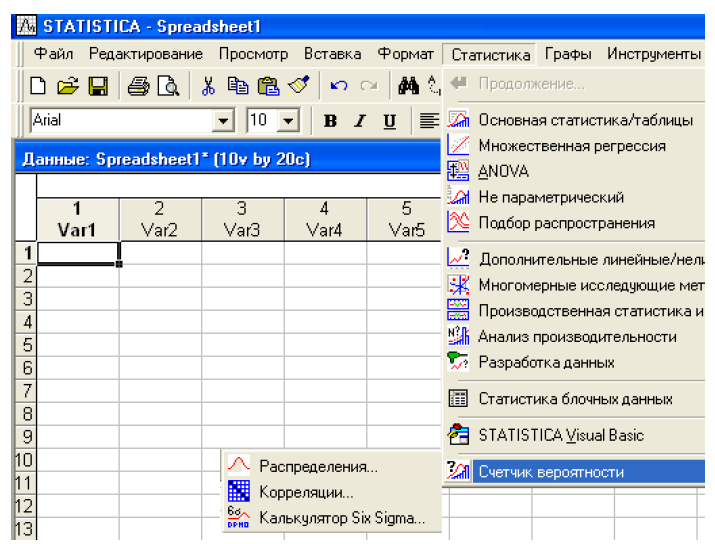Image resolution: width=715 pixels, height=544 pixels.
Task: Click the Анализ производительности icon
Action: [x=458, y=337]
